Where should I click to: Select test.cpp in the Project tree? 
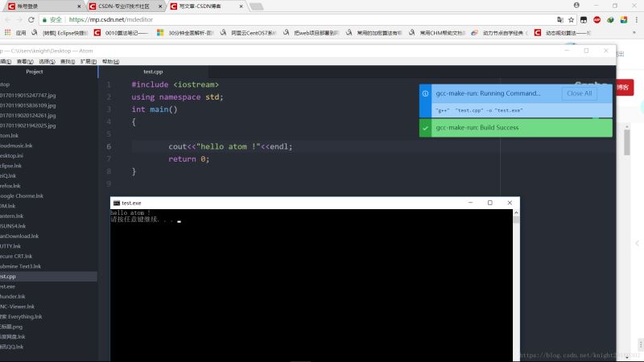pos(48,277)
